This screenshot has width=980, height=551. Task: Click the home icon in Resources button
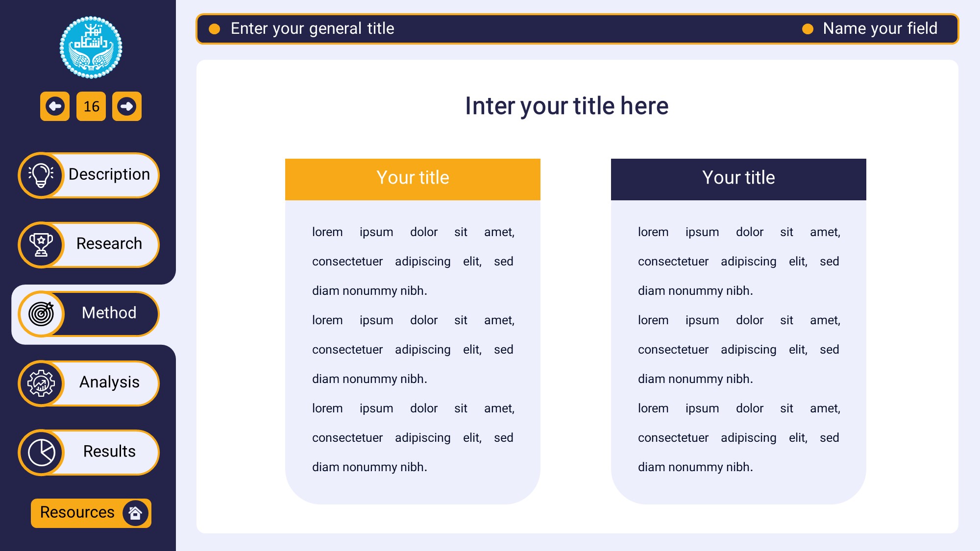coord(135,513)
